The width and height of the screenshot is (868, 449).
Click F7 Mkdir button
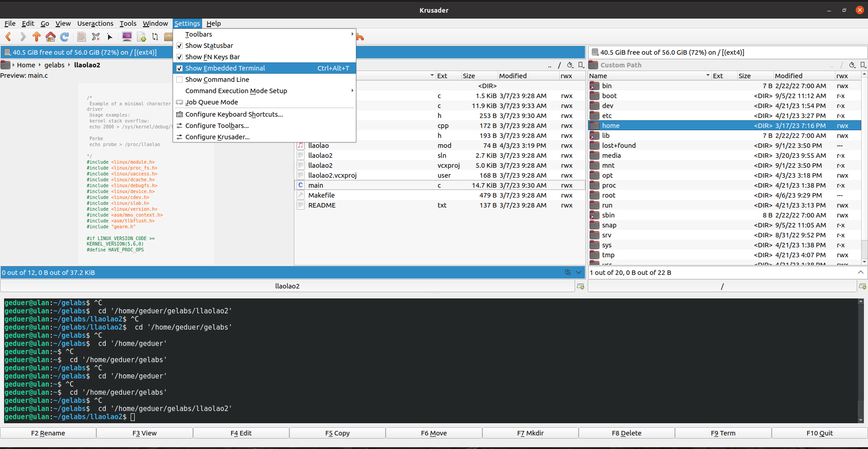pos(530,433)
